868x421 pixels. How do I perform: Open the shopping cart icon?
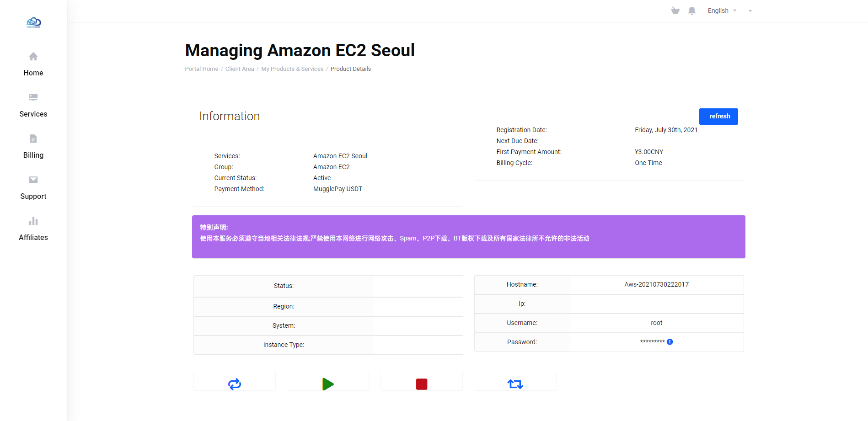tap(675, 11)
